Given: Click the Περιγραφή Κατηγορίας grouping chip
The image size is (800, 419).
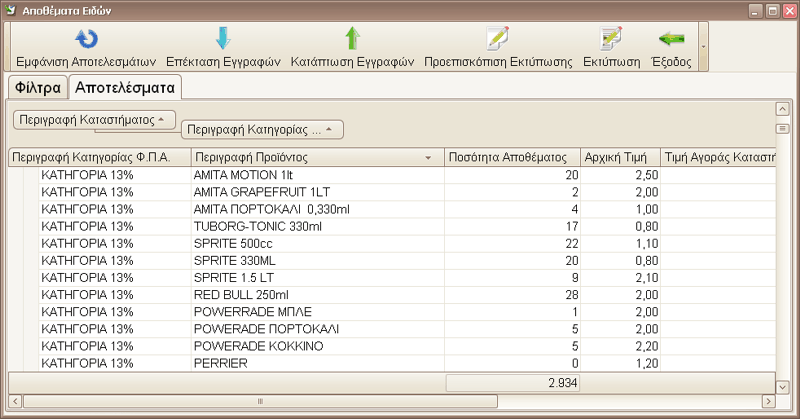Looking at the screenshot, I should [262, 130].
